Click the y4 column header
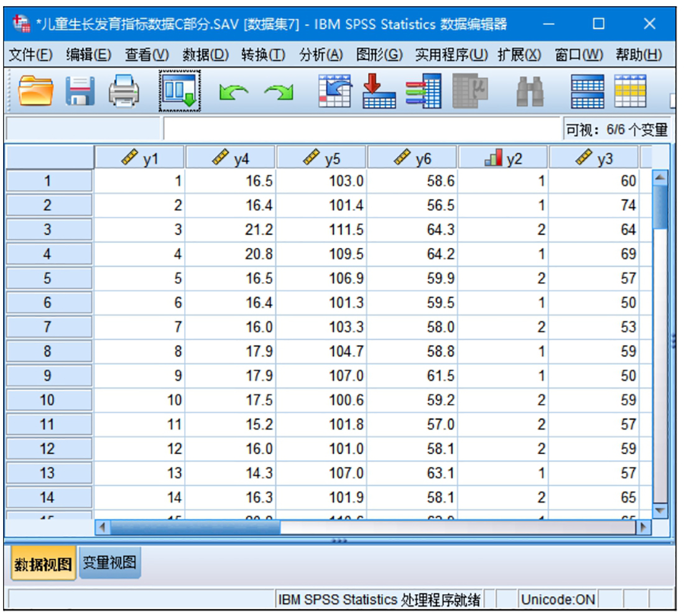684x616 pixels. tap(231, 159)
